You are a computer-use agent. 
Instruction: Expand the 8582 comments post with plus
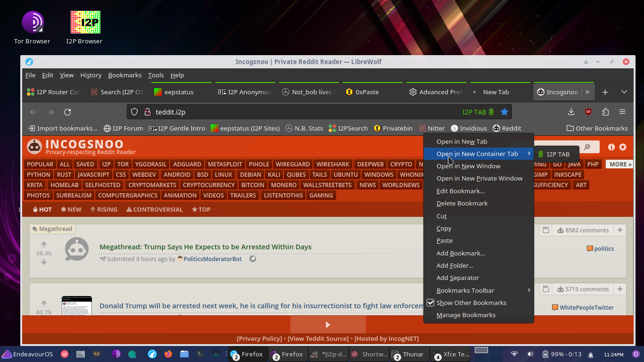click(x=620, y=230)
